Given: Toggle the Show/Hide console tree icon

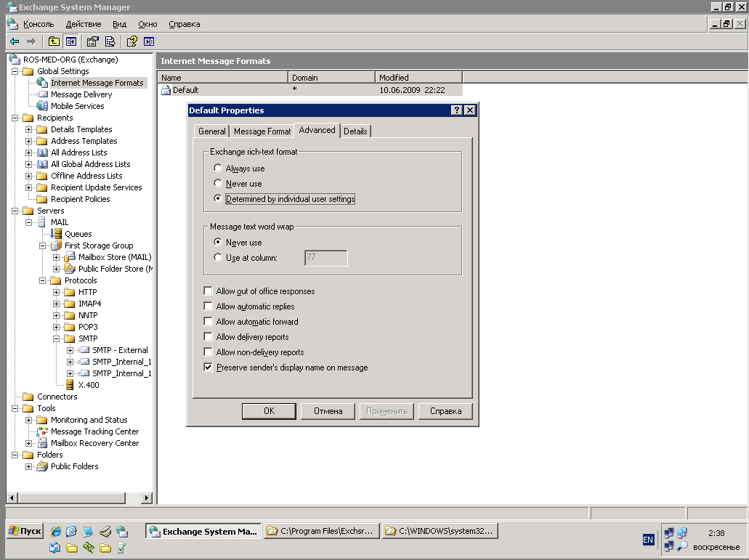Looking at the screenshot, I should click(x=71, y=41).
